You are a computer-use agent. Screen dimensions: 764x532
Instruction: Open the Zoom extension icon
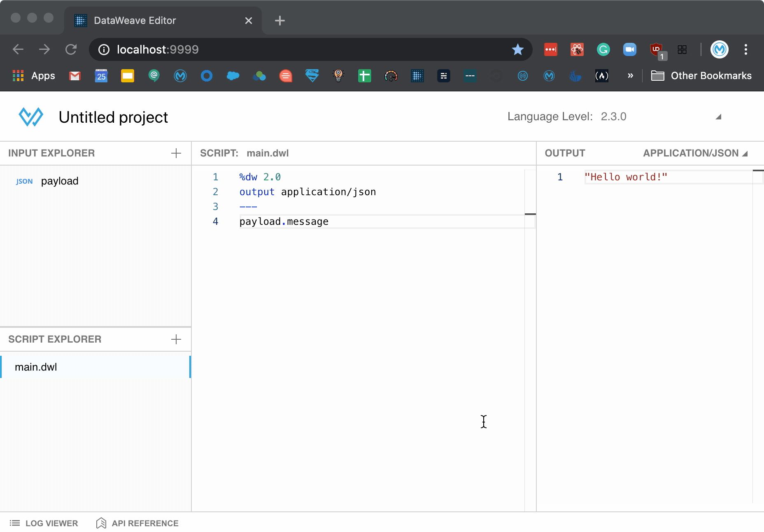click(x=629, y=50)
